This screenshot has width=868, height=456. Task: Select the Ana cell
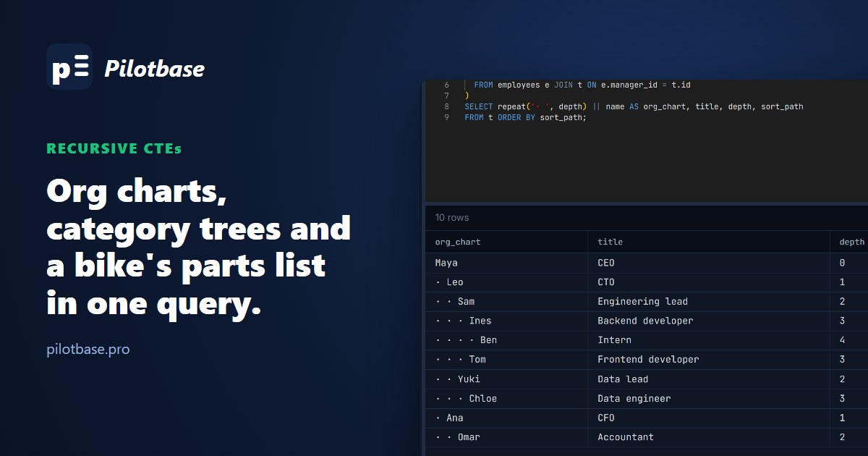tap(506, 418)
